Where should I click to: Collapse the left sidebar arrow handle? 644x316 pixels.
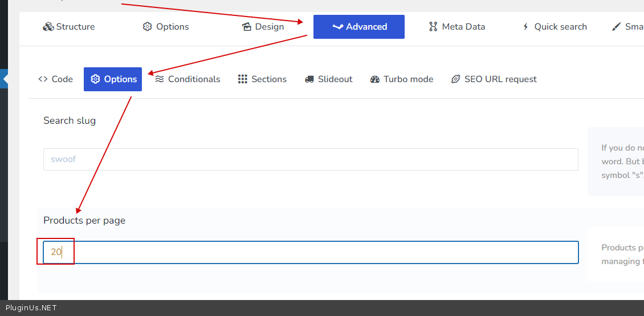point(5,79)
